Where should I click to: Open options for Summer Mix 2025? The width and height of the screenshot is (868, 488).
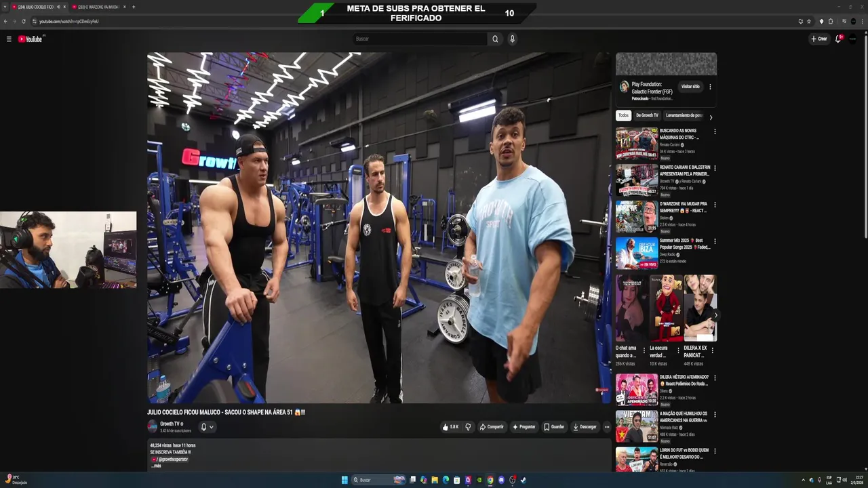[x=714, y=241]
